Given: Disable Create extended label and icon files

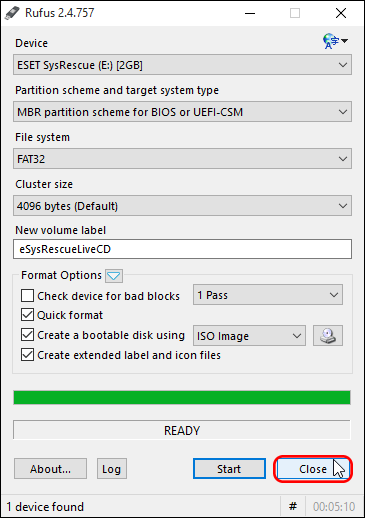Looking at the screenshot, I should pos(27,355).
